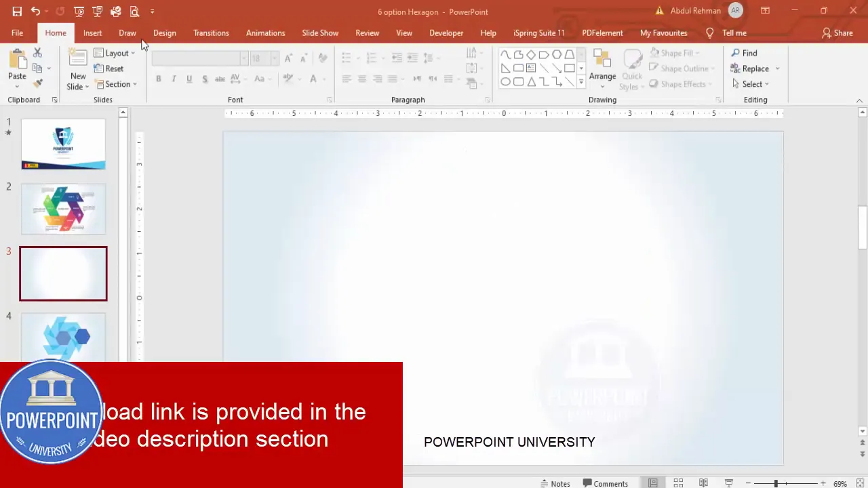This screenshot has height=488, width=868.
Task: Toggle Italic formatting
Action: coord(174,79)
